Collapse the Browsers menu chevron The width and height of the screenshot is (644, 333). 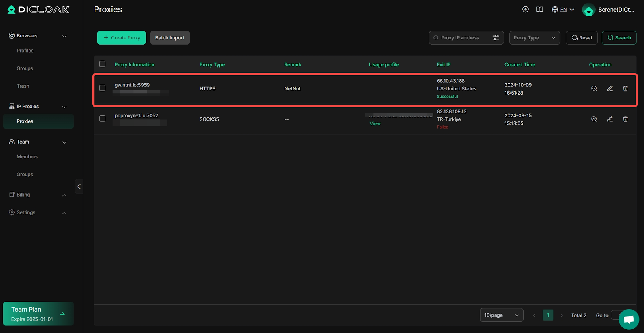[x=64, y=36]
